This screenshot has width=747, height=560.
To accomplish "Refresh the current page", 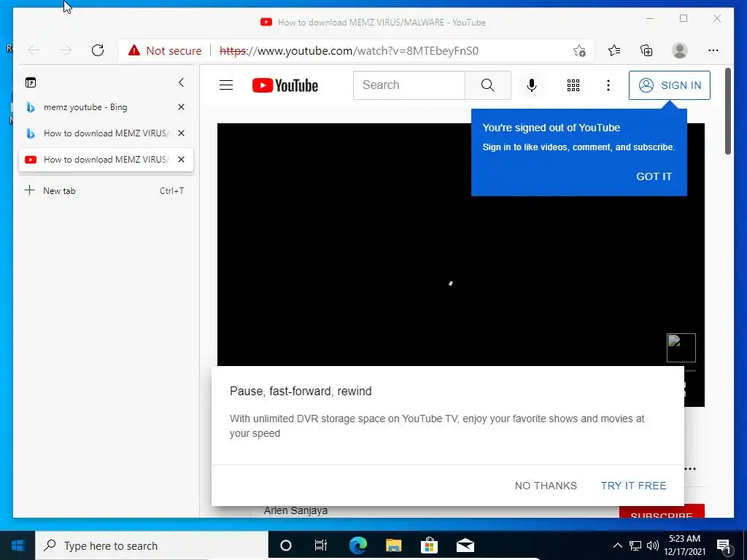I will click(98, 50).
